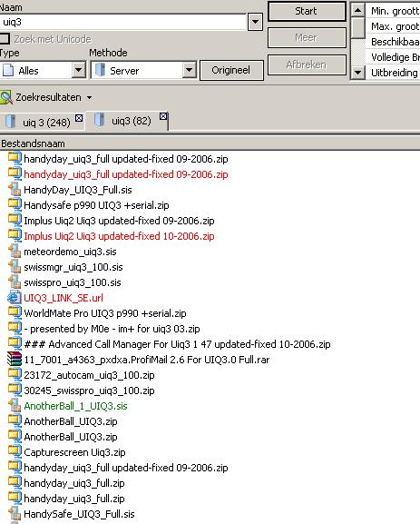The image size is (420, 524).
Task: Click the Internet Explorer icon for UIQ3_LINK_SE.url
Action: pos(15,298)
